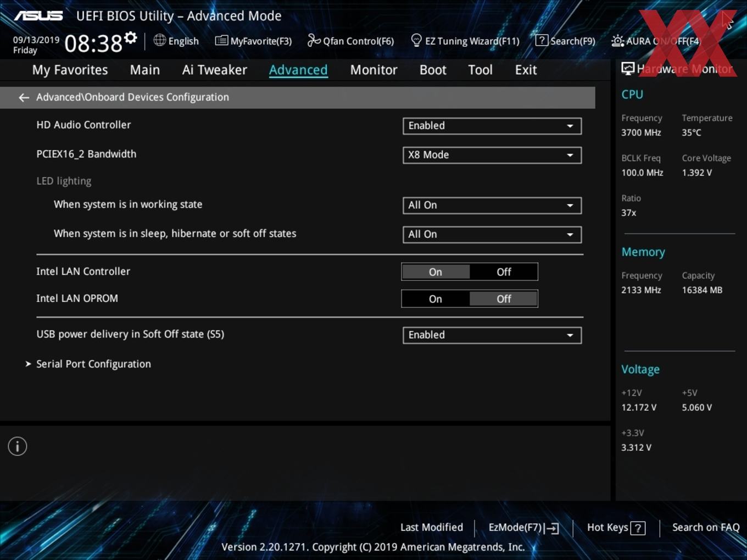Click the 09/13/2019 date text
The width and height of the screenshot is (747, 560).
coord(36,40)
